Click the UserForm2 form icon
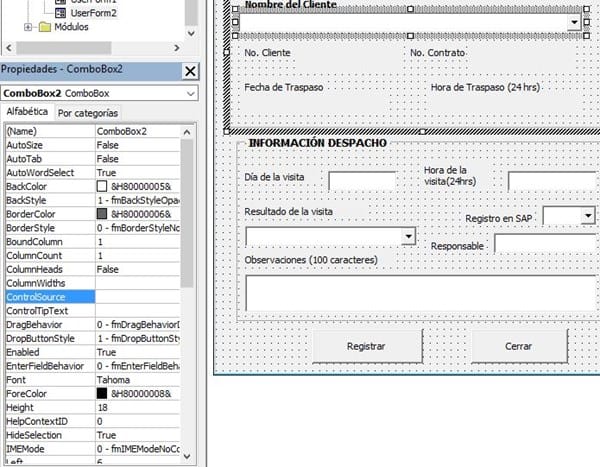The width and height of the screenshot is (600, 467). tap(60, 13)
